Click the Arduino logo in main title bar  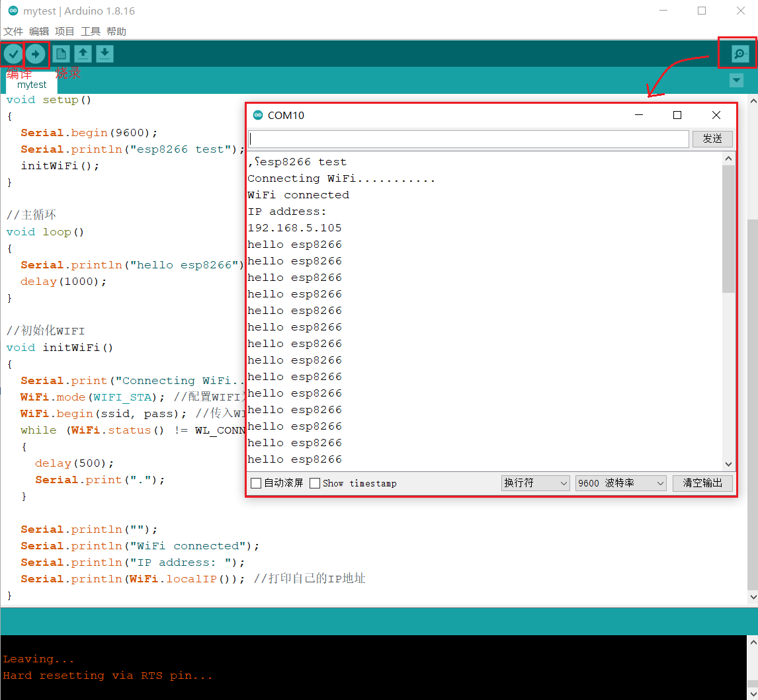pyautogui.click(x=13, y=11)
